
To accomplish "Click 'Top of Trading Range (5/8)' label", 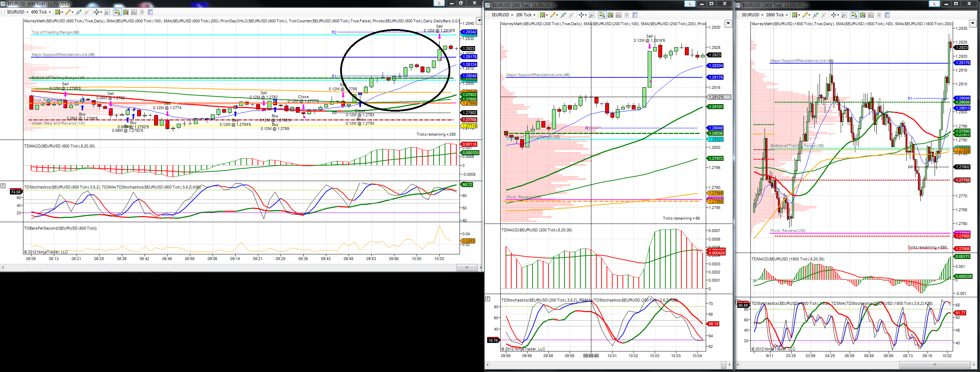I will point(56,32).
